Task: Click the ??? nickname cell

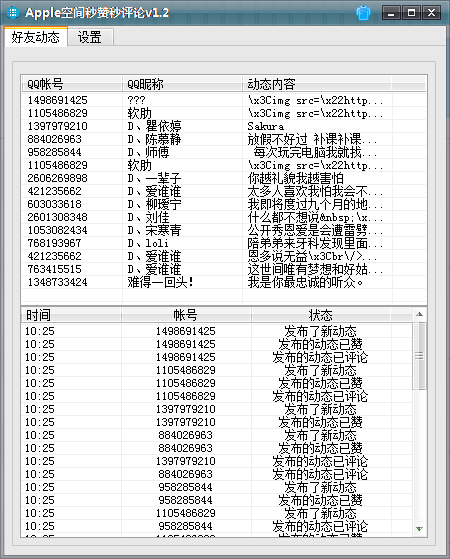Action: coord(136,100)
